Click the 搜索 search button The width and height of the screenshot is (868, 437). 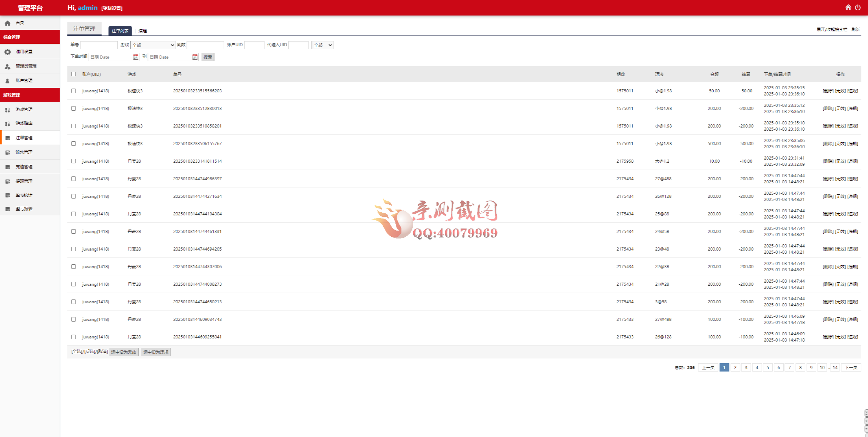tap(208, 57)
